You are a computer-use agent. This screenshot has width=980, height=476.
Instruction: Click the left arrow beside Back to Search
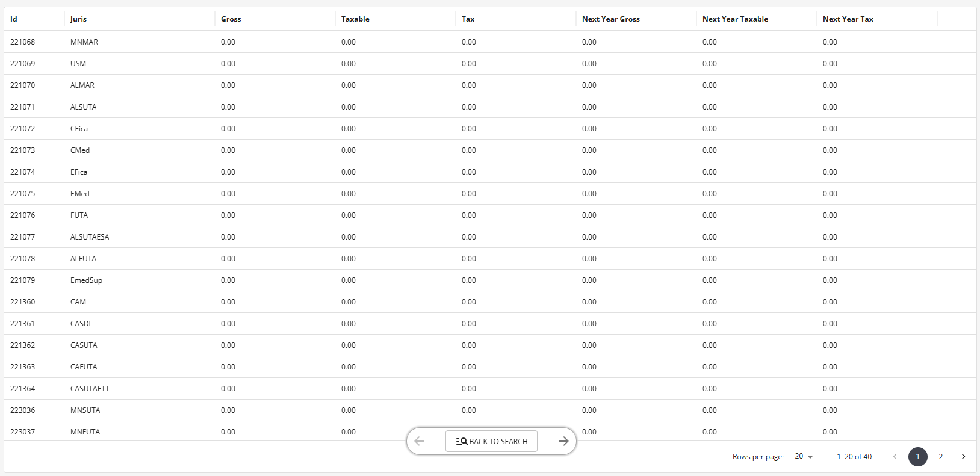(x=420, y=441)
